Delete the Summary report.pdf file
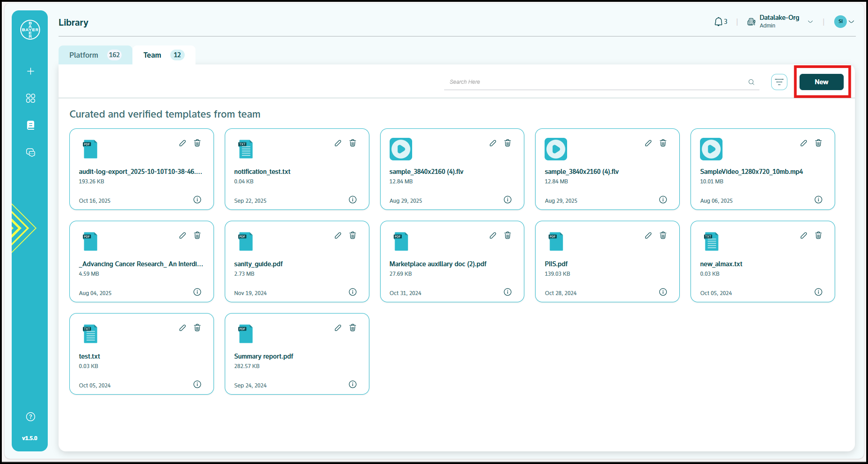868x464 pixels. [x=353, y=328]
